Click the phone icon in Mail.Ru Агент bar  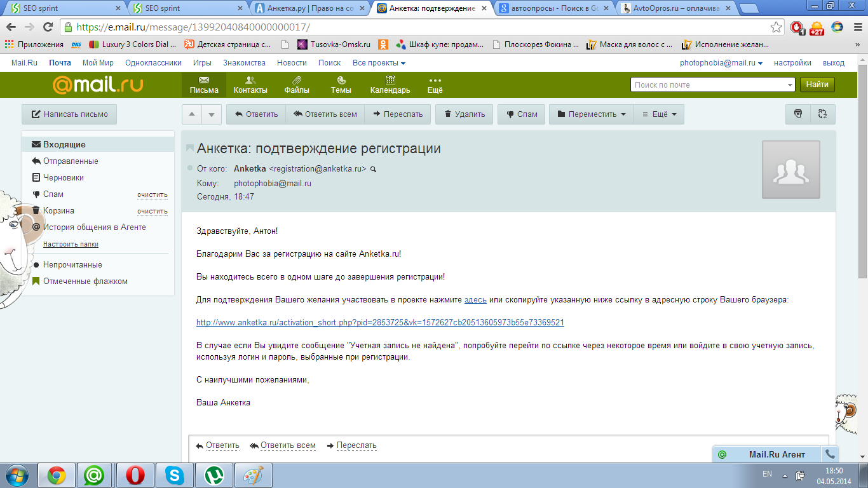click(830, 454)
